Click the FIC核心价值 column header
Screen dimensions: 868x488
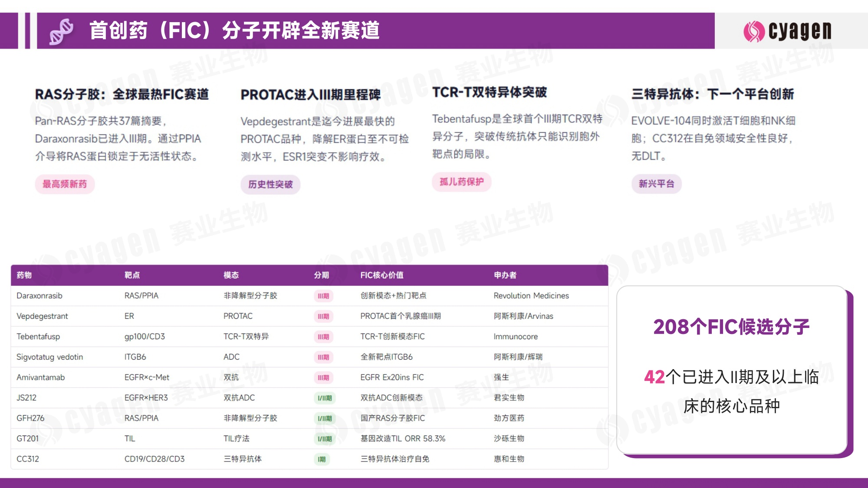[382, 275]
